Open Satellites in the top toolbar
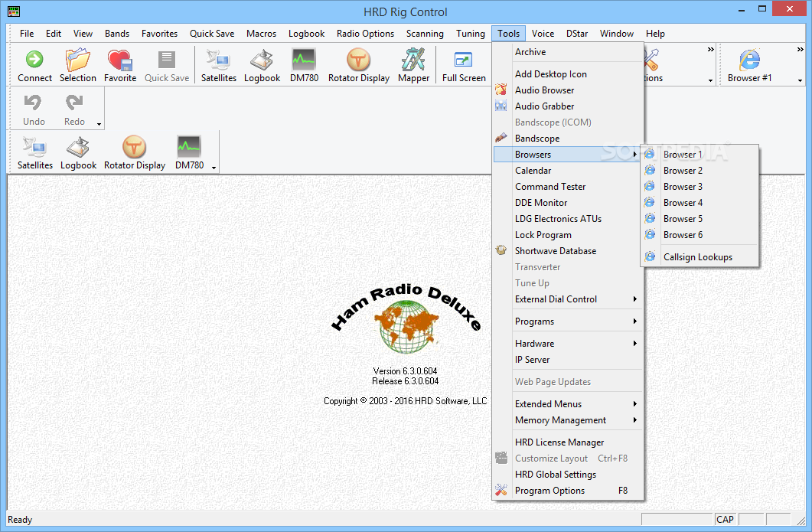Screen dimensions: 812x532 click(219, 60)
